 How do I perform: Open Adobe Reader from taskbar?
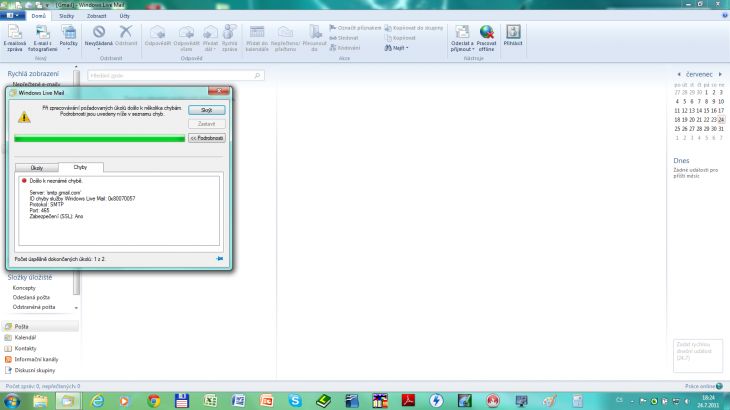click(408, 401)
